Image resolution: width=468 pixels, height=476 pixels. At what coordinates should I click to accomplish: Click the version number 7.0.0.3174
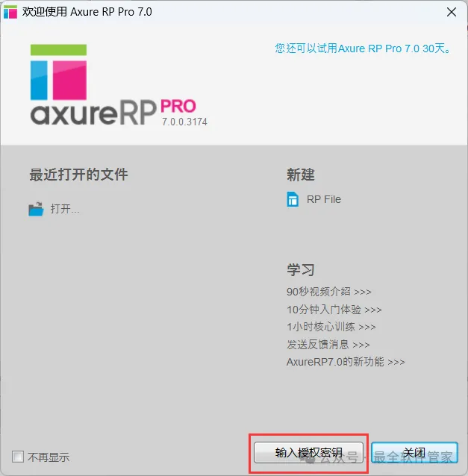184,122
